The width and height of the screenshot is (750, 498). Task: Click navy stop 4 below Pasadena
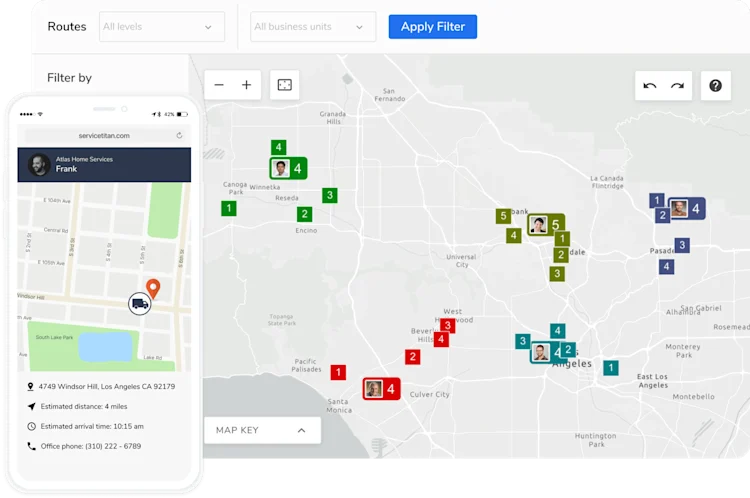666,266
